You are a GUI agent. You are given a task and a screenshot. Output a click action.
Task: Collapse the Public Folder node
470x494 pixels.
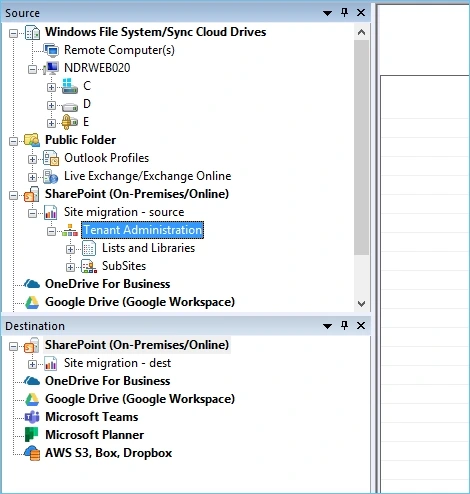[13, 141]
